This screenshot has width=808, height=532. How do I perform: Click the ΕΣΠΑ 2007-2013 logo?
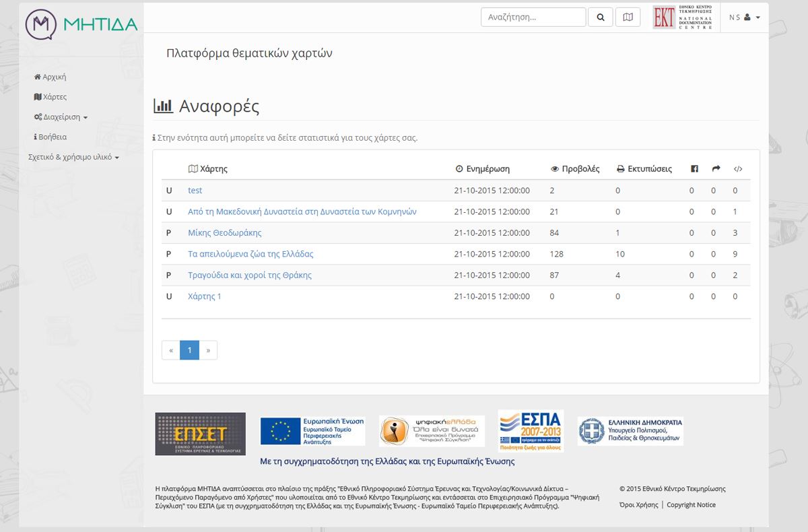coord(531,430)
